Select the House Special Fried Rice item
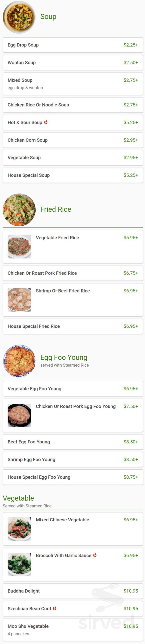The image size is (145, 644). coord(73,326)
